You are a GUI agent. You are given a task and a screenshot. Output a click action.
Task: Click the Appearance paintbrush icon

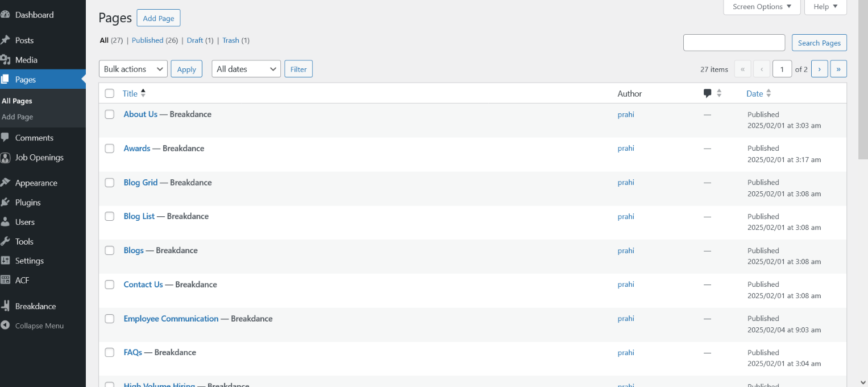pos(5,183)
